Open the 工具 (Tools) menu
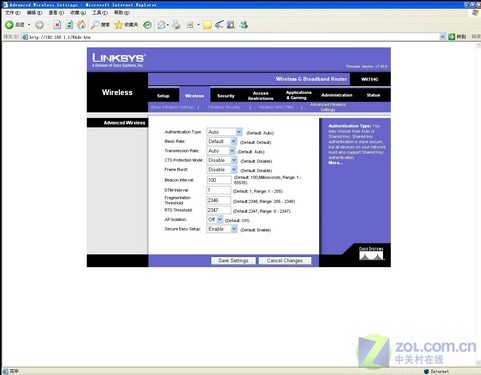Viewport: 481px width, 375px height. (100, 13)
